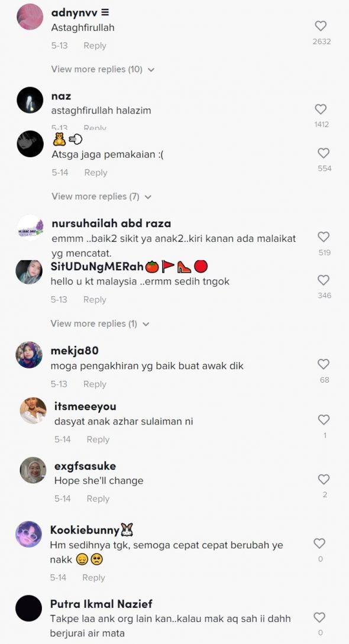Tap heart on 'Atsga jaga pemakaian' comment
The width and height of the screenshot is (349, 644).
(x=324, y=153)
